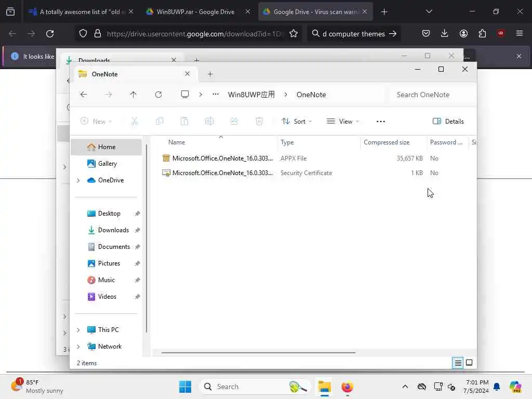Refresh the OneNote folder view

pyautogui.click(x=158, y=95)
